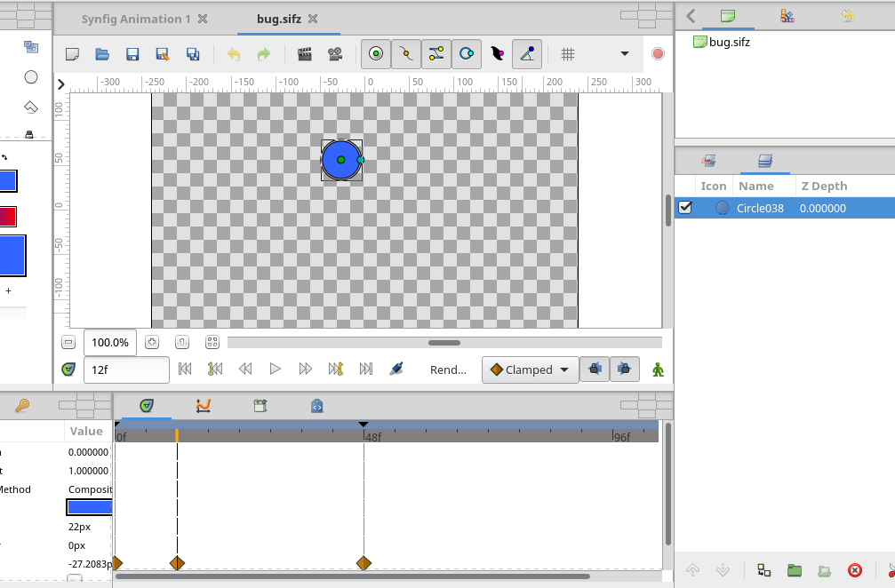895x588 pixels.
Task: Toggle position handles display
Action: (376, 54)
